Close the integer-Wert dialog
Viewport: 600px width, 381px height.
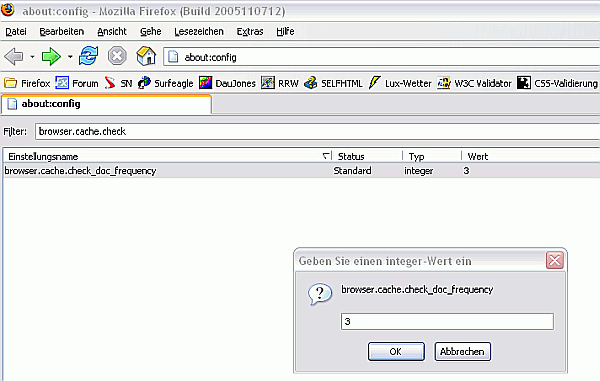click(x=554, y=261)
